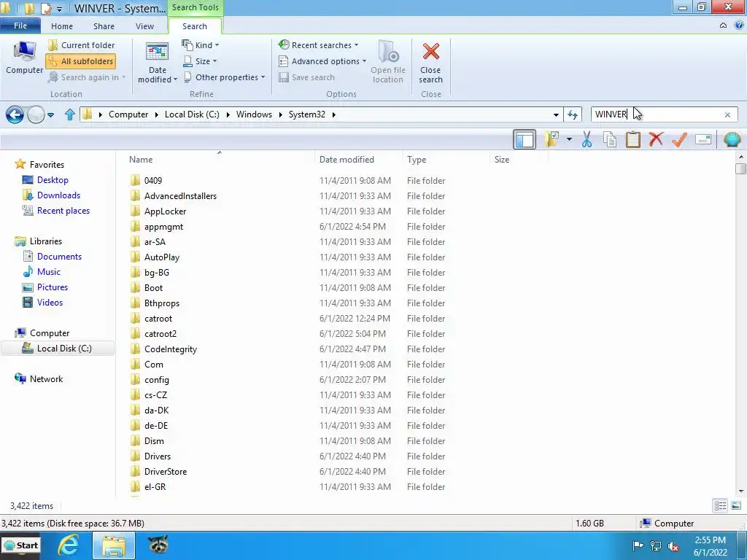The image size is (747, 560).
Task: Clear the WINVER search text
Action: [x=727, y=114]
